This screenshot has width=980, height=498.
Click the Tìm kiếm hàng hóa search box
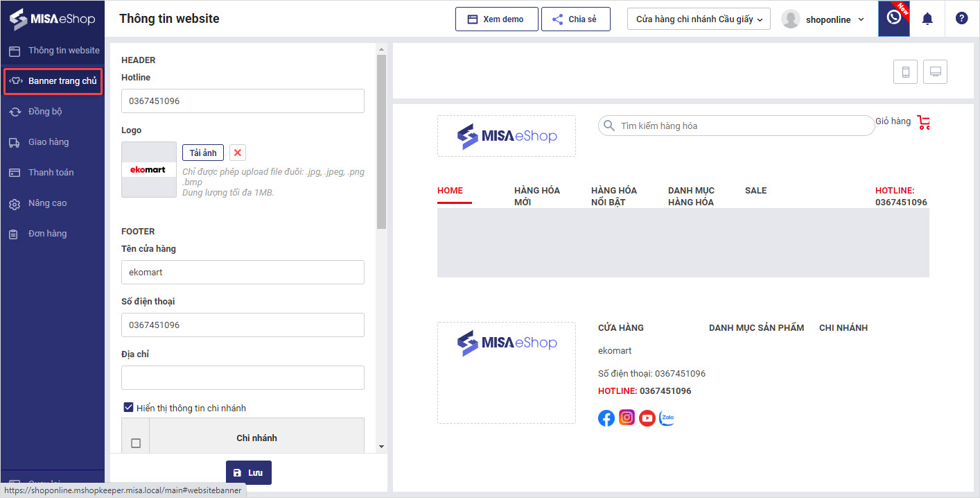tap(736, 126)
